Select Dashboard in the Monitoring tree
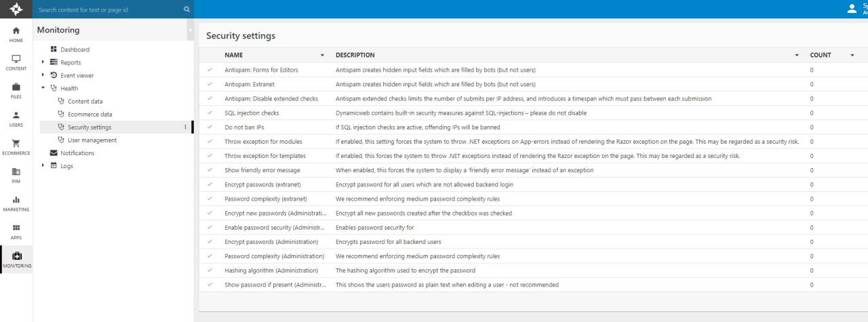The height and width of the screenshot is (322, 868). point(75,49)
